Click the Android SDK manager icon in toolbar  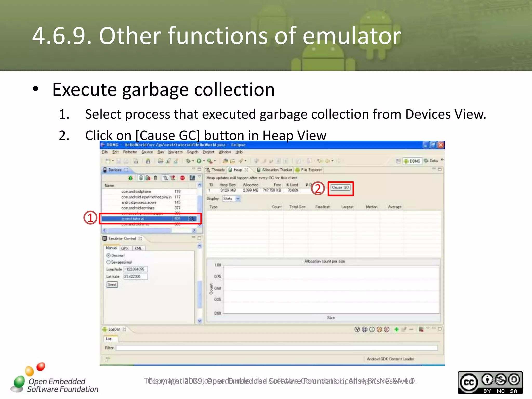(x=148, y=161)
